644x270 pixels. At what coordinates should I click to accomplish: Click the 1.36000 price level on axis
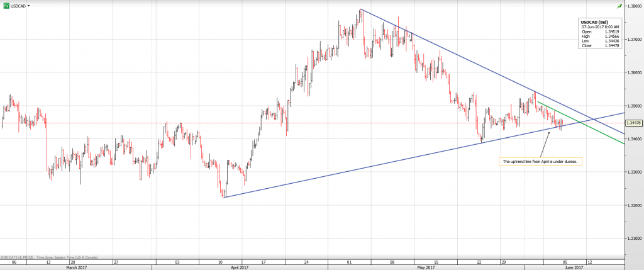pyautogui.click(x=633, y=72)
